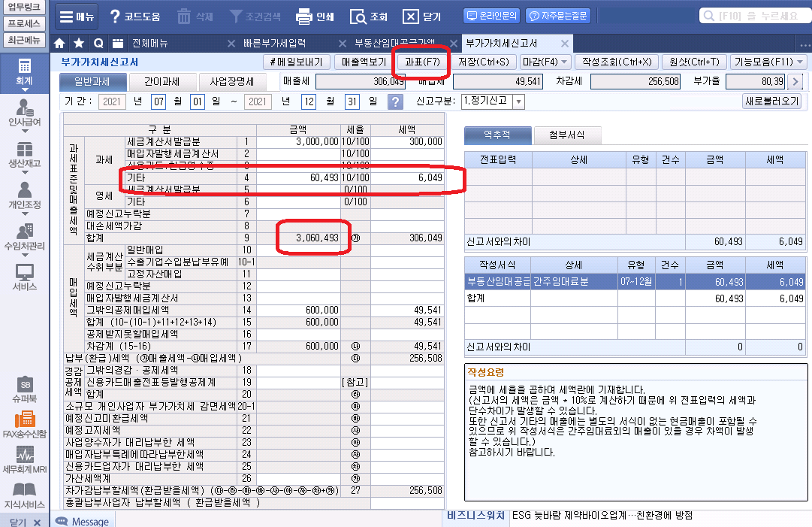
Task: Open the 회계 calculator sidebar module
Action: (x=24, y=71)
